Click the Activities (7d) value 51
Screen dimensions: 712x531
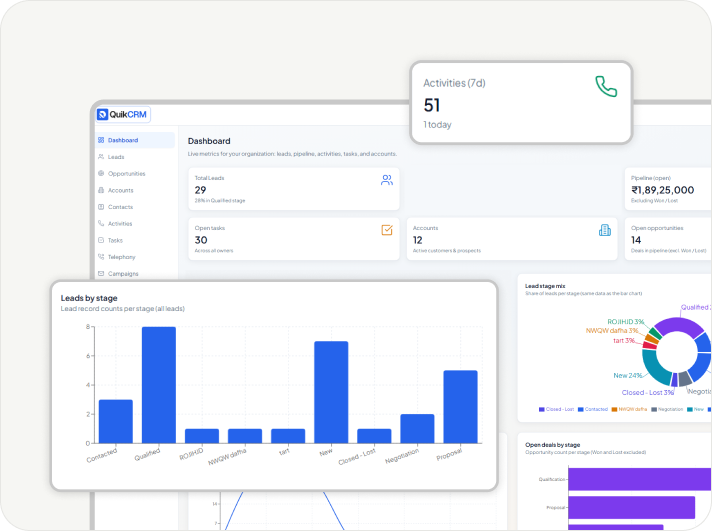(x=432, y=105)
